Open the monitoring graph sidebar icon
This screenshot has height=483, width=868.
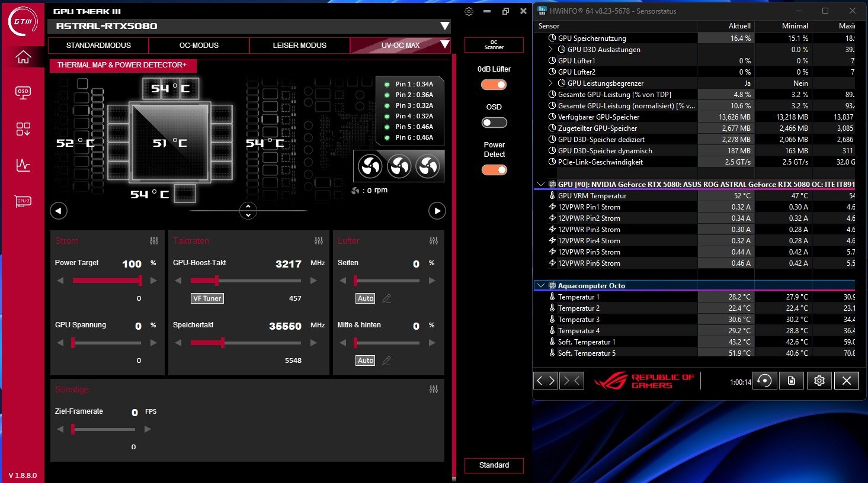pyautogui.click(x=23, y=165)
